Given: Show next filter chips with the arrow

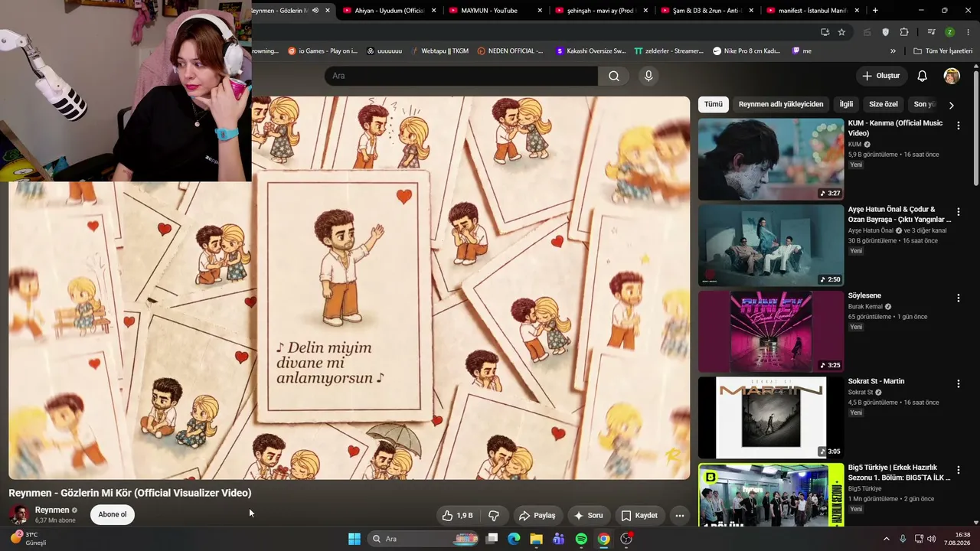Looking at the screenshot, I should [x=952, y=105].
